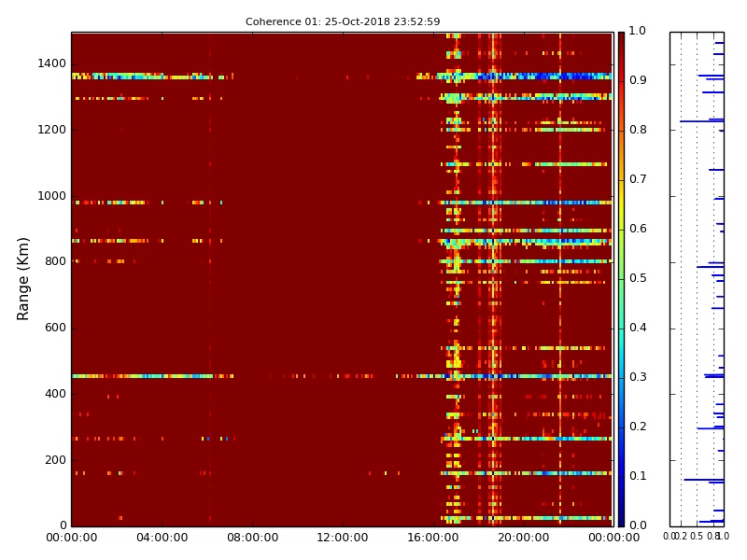747x560 pixels.
Task: Click the colorbar 0.7 tick label
Action: tap(638, 179)
